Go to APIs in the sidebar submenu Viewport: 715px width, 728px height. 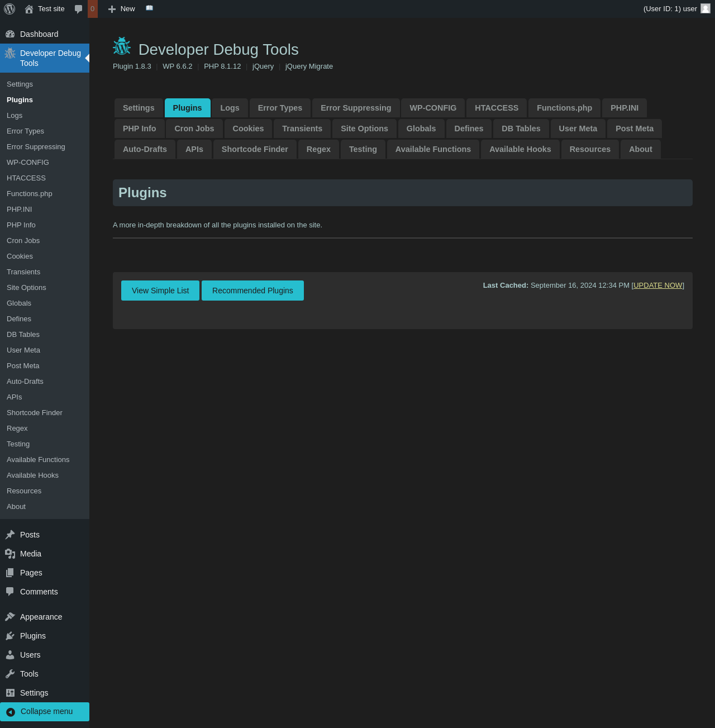15,397
